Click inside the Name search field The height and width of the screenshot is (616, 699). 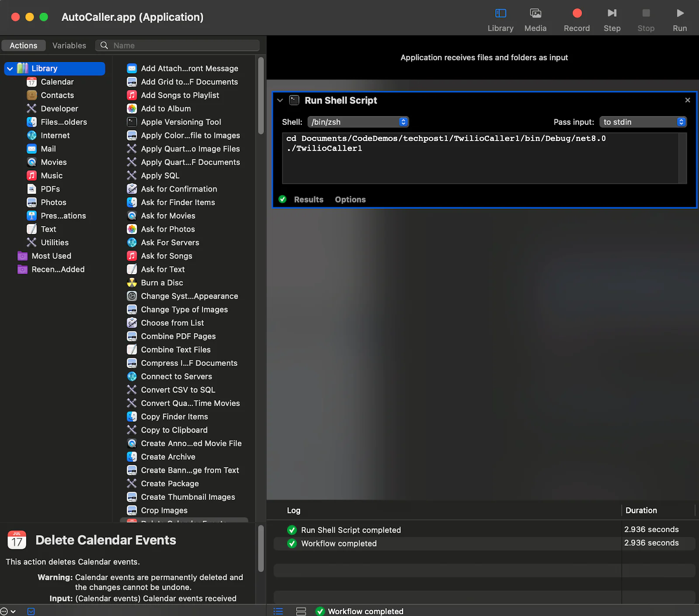click(x=179, y=45)
